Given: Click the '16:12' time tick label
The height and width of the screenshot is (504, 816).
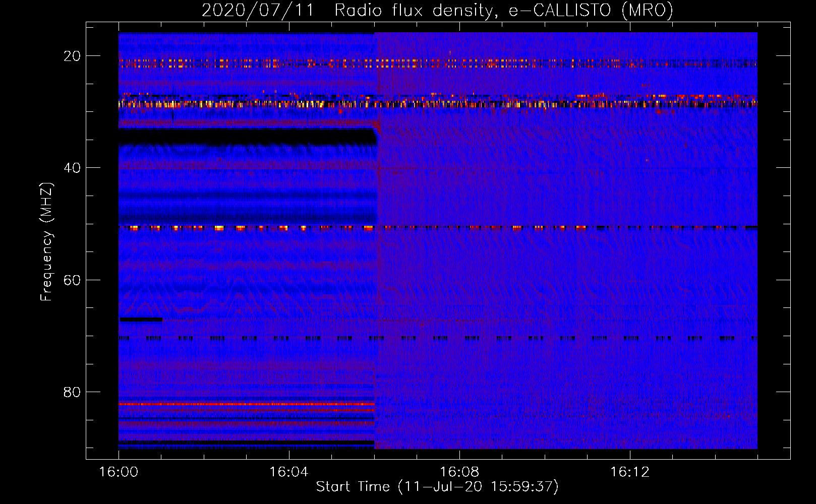Looking at the screenshot, I should (630, 472).
